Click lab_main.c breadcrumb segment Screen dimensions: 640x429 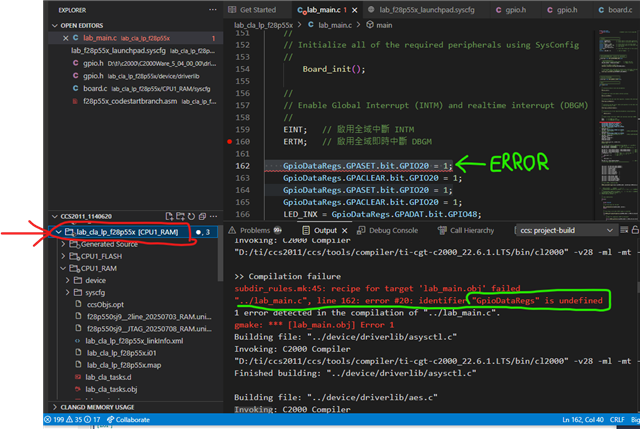click(335, 25)
